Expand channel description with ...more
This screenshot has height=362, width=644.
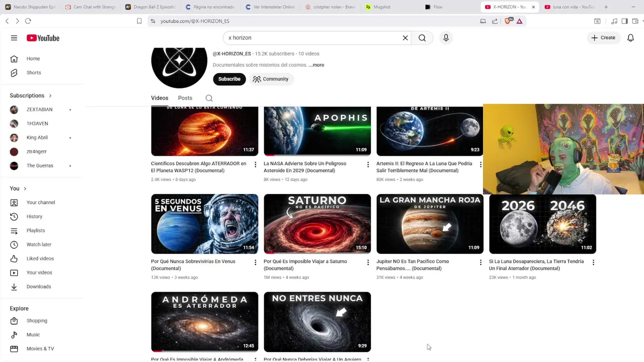click(316, 65)
